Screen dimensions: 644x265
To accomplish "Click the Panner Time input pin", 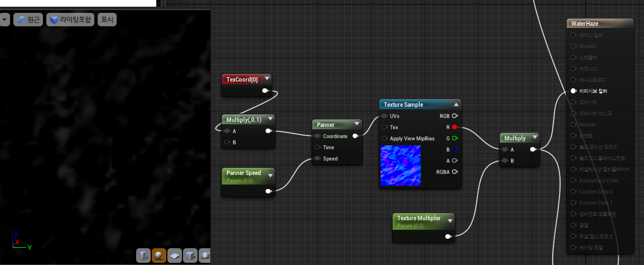I will click(x=318, y=147).
